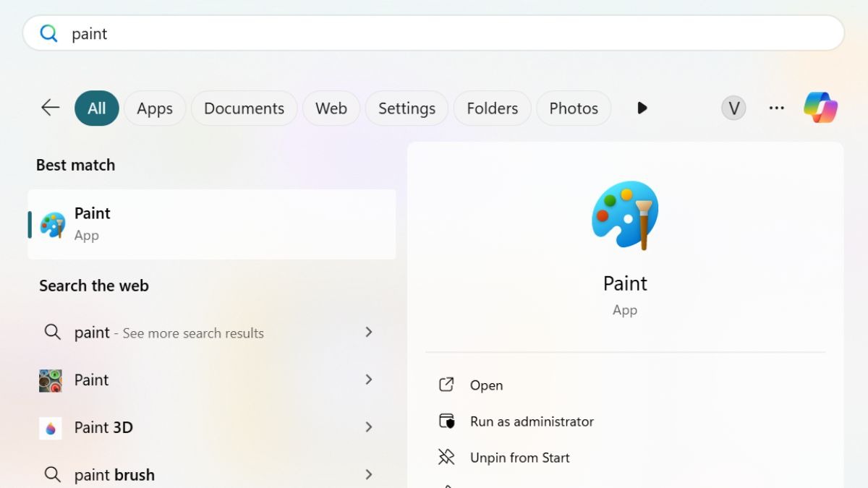Switch to the Web filter tab

tap(331, 108)
